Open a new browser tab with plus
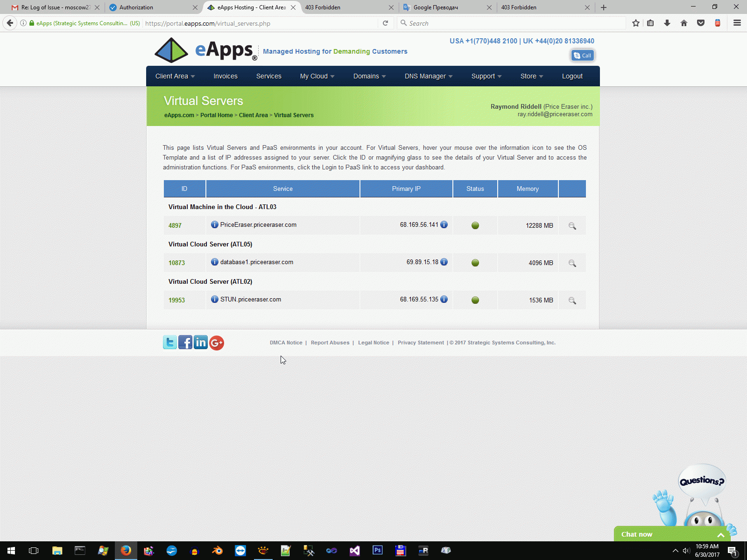The height and width of the screenshot is (560, 747). point(604,7)
